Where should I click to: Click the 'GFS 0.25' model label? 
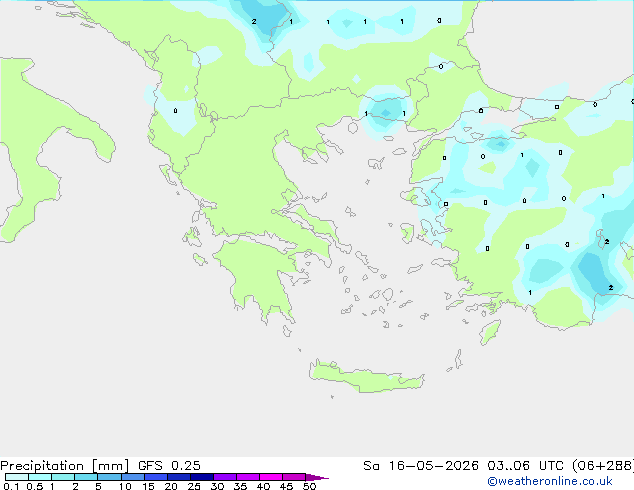point(169,466)
